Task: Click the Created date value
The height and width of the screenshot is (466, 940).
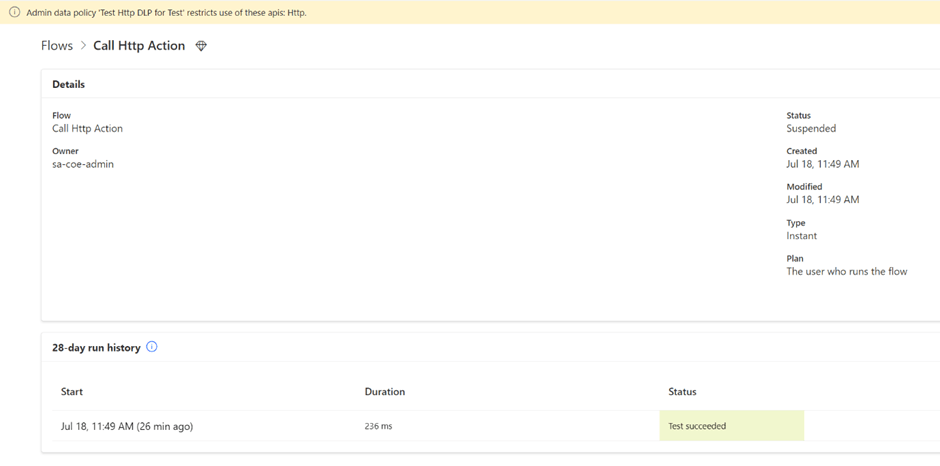Action: coord(822,164)
